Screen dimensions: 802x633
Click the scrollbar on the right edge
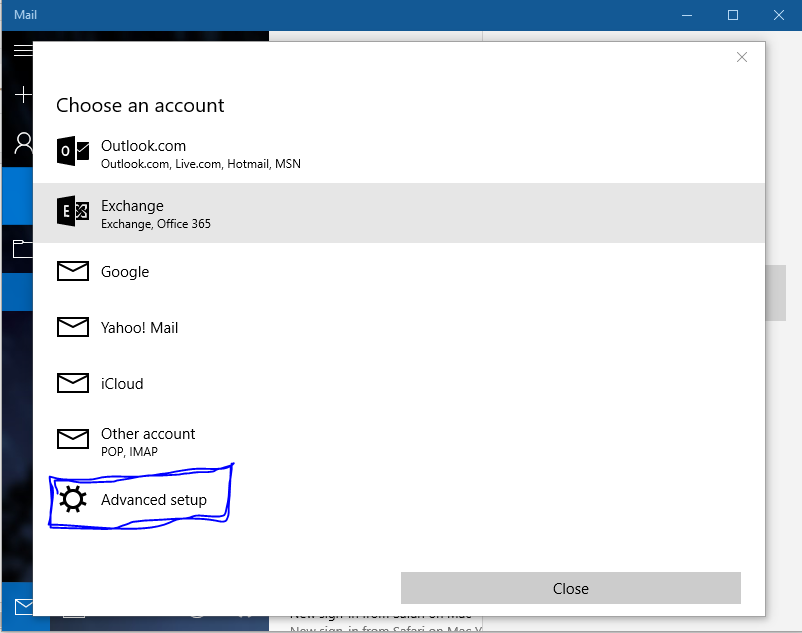pyautogui.click(x=775, y=293)
